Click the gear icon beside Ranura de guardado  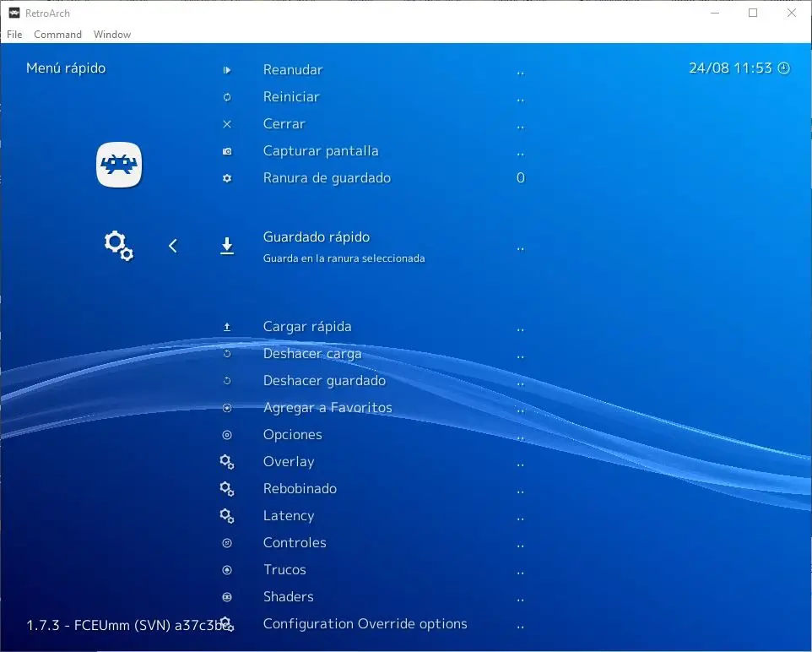[x=227, y=177]
